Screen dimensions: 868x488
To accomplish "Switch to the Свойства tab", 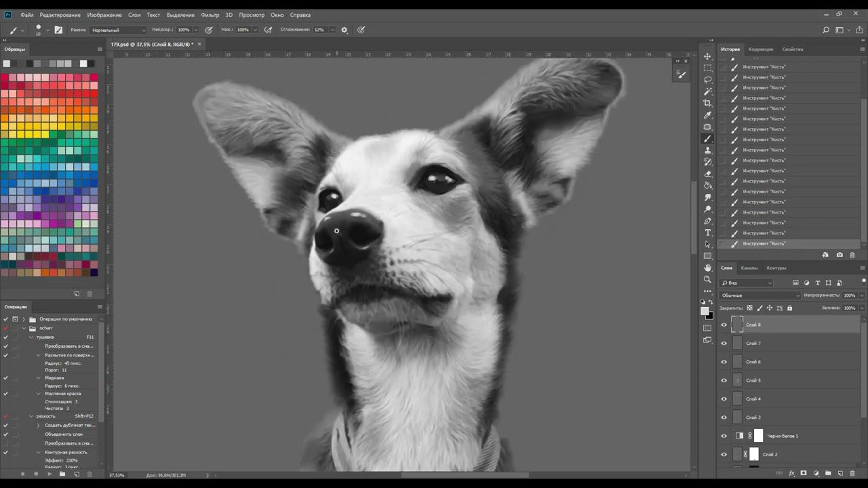I will click(793, 49).
